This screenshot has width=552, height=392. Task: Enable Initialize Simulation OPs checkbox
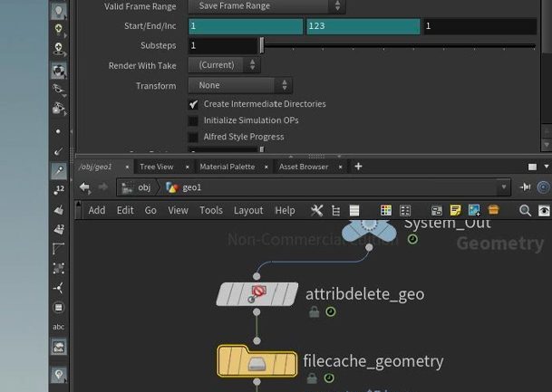[193, 120]
